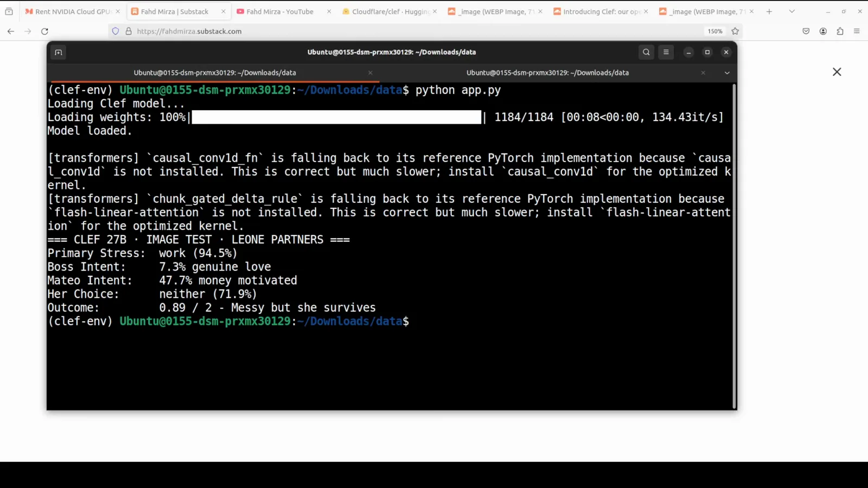868x488 pixels.
Task: Click the 'Model loaded.' line
Action: [x=90, y=131]
